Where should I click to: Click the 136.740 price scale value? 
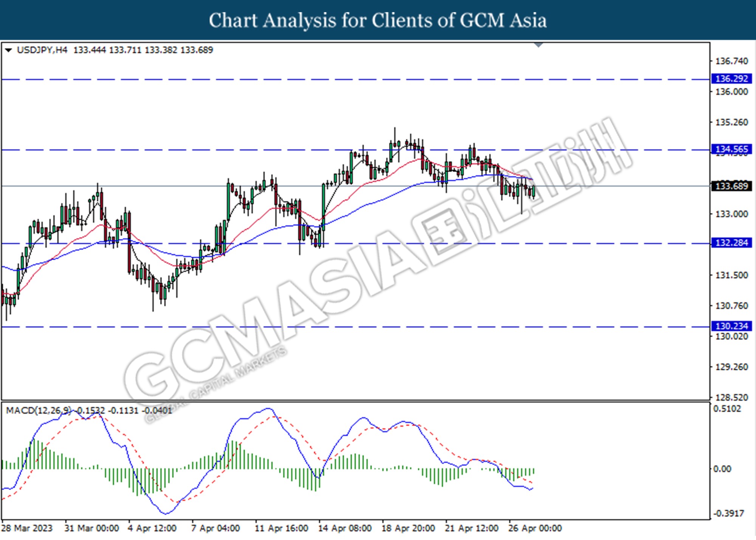coord(731,61)
